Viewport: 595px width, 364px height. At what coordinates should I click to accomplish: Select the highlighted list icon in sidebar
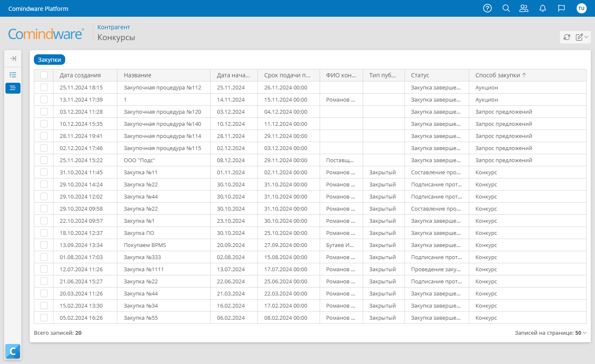(x=13, y=88)
